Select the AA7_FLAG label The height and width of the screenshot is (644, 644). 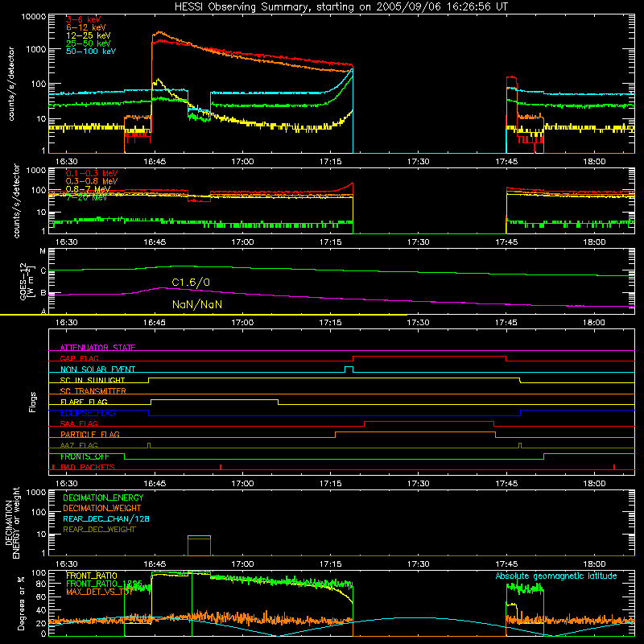pos(79,445)
